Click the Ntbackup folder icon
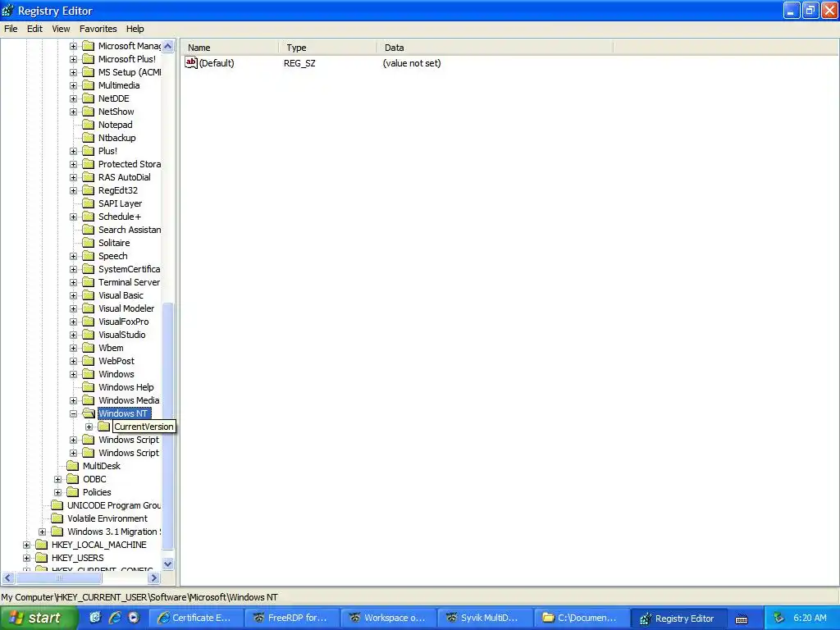This screenshot has height=630, width=840. (x=88, y=138)
